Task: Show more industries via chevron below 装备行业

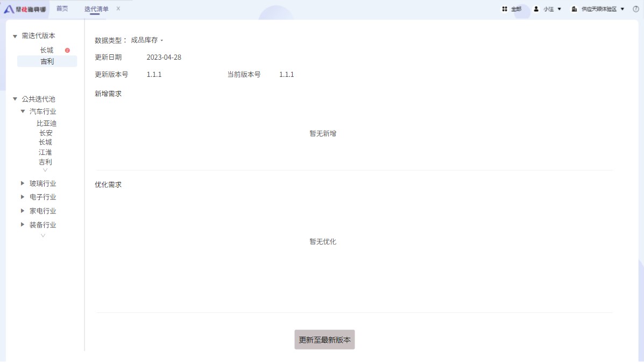Action: click(x=44, y=235)
